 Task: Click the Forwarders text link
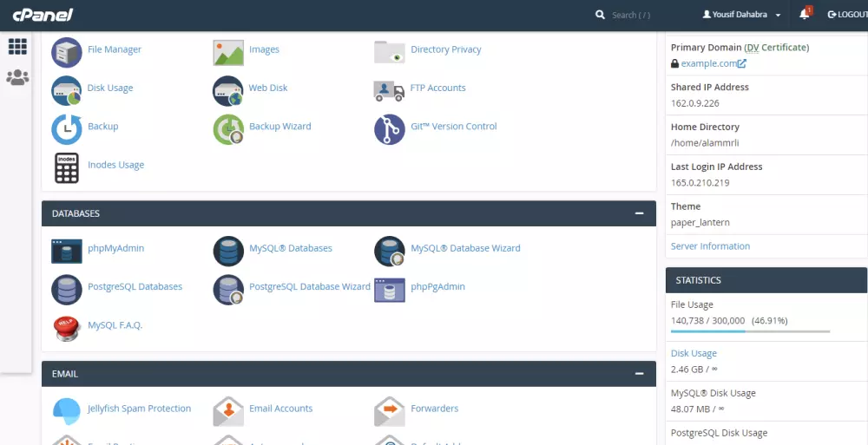(435, 409)
